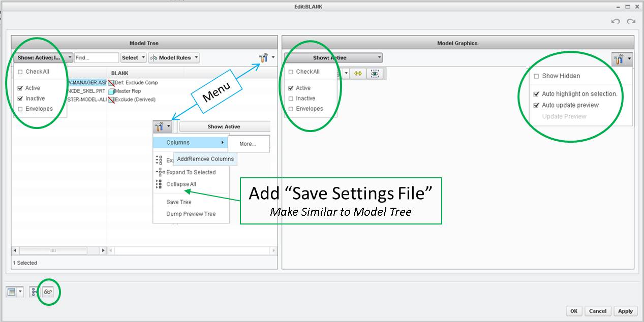
Task: Click the '1 Selected' status text
Action: (25, 263)
